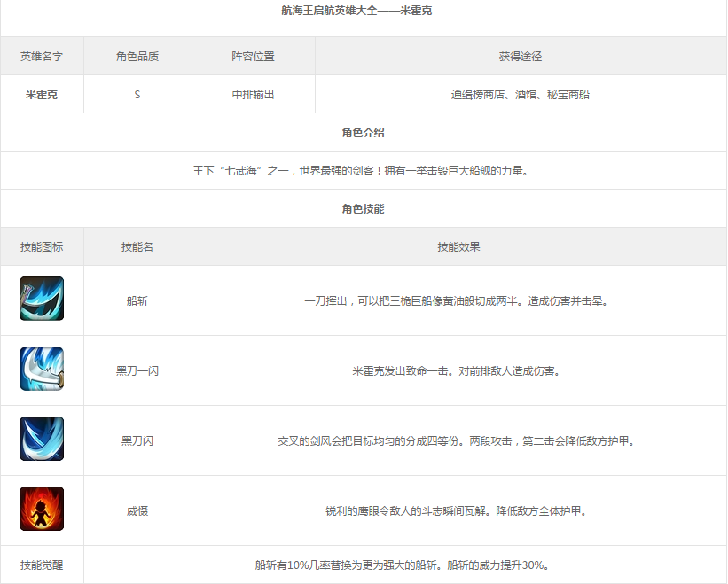Click the 通缉榜商店、酒馆、秘宝商船 cell
The width and height of the screenshot is (728, 584).
point(521,94)
